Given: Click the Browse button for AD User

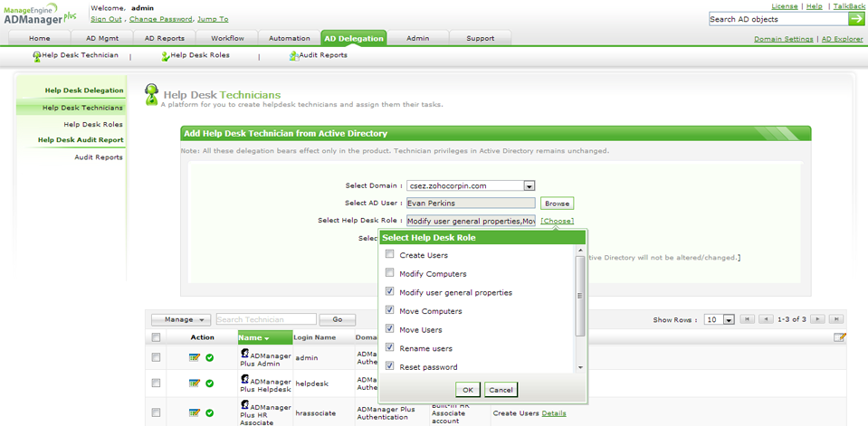Looking at the screenshot, I should (558, 203).
